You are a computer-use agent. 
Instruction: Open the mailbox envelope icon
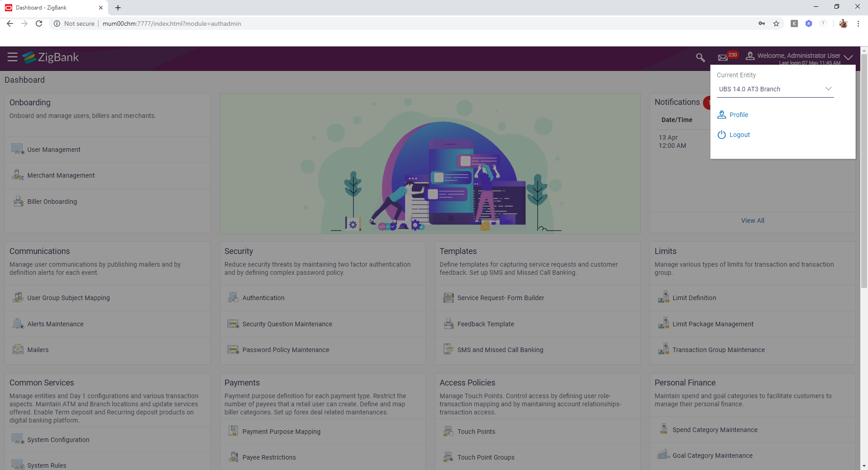coord(723,57)
